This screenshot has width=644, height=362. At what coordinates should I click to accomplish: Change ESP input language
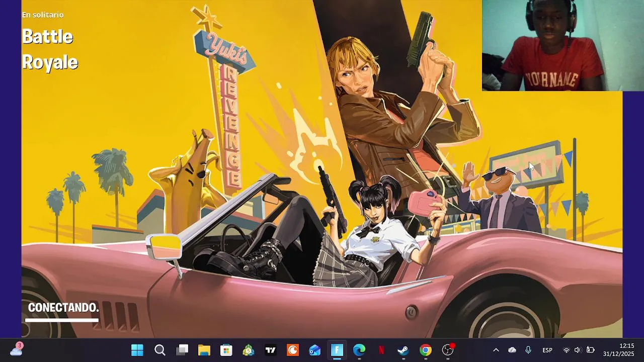(x=547, y=350)
